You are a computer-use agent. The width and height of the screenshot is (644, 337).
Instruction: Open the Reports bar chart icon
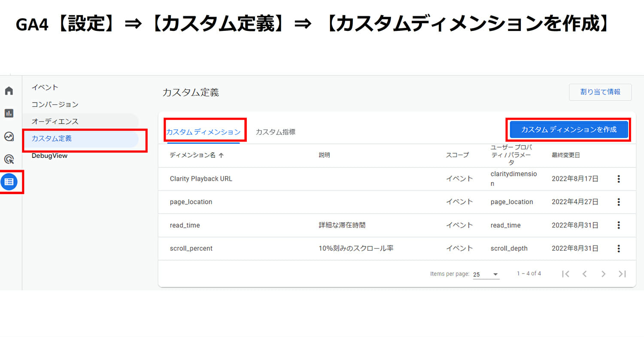coord(9,113)
